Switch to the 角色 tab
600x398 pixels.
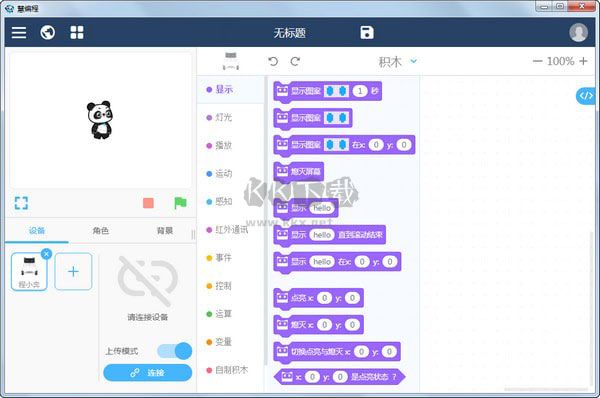pyautogui.click(x=101, y=231)
